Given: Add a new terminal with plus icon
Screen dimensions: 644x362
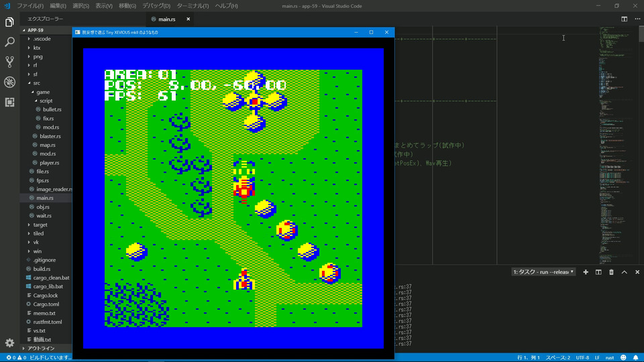Looking at the screenshot, I should 586,272.
